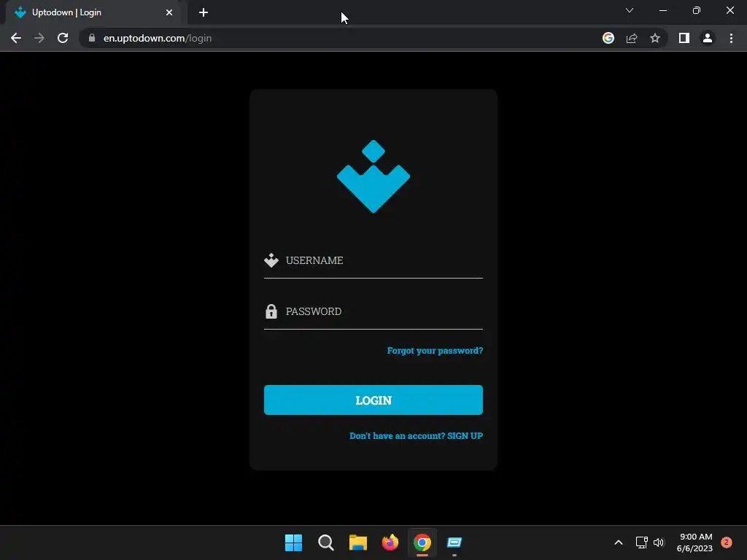Open the Windows Start menu

293,542
